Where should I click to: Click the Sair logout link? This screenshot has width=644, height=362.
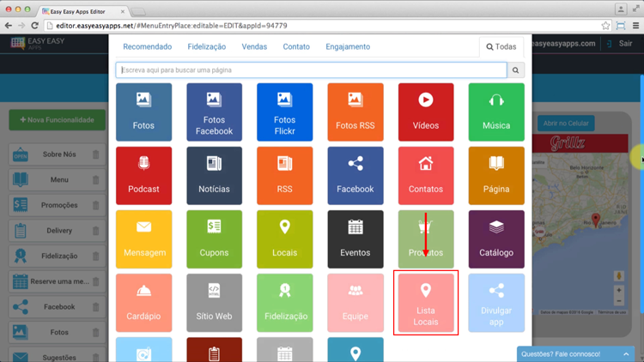[624, 43]
